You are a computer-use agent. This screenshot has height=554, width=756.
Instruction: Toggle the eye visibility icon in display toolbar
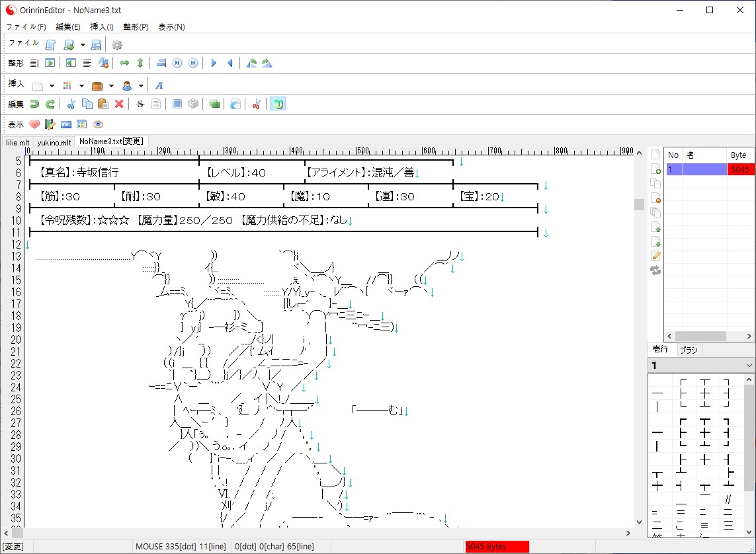[98, 124]
